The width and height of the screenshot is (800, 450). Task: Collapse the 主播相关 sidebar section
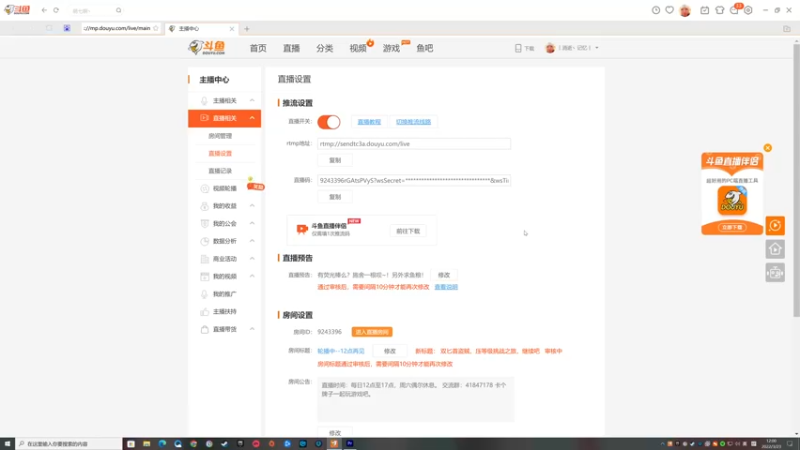click(x=252, y=101)
